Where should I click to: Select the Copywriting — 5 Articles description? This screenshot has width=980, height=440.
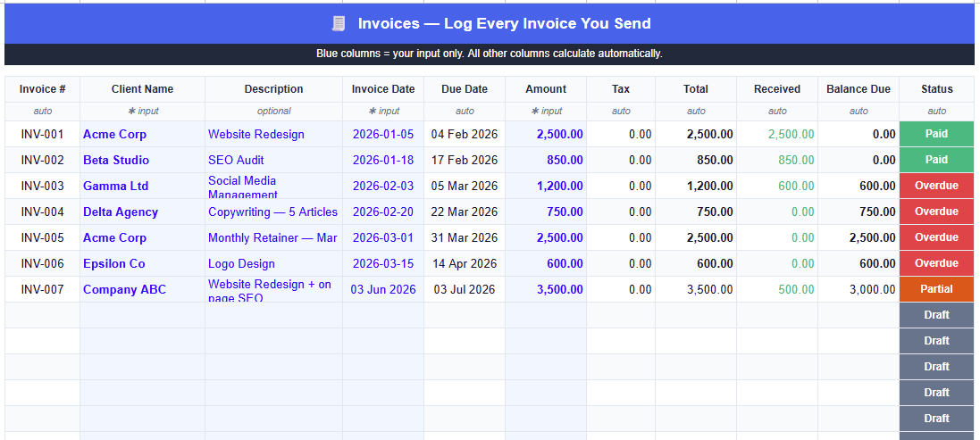point(273,212)
